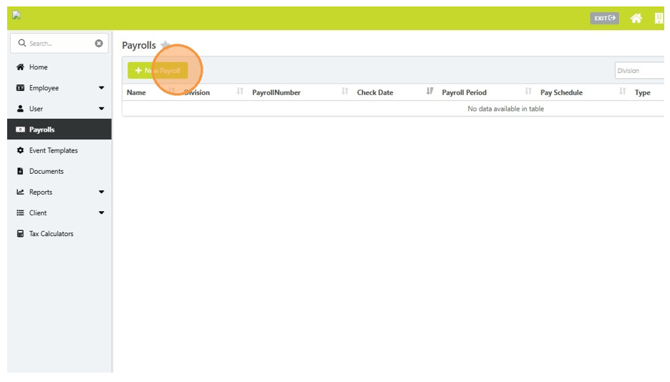Click the Payrolls page title
The width and height of the screenshot is (670, 382).
139,45
